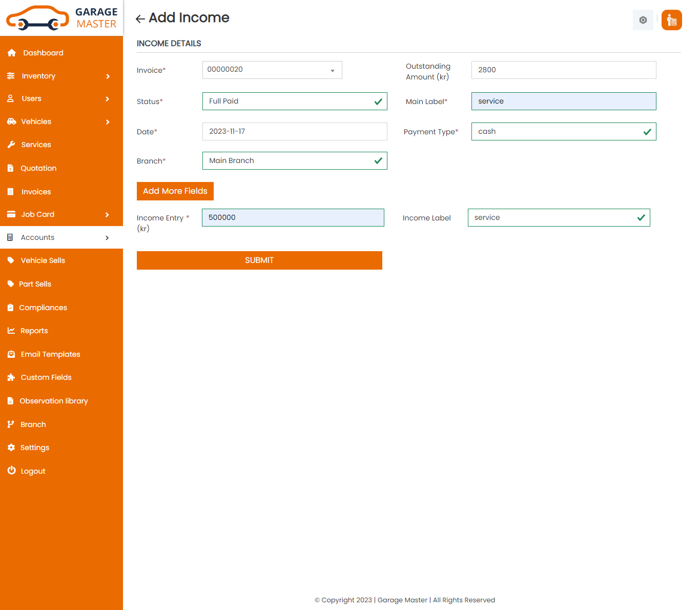Viewport: 700px width, 610px height.
Task: Click the Income Entry amount field
Action: [x=293, y=218]
